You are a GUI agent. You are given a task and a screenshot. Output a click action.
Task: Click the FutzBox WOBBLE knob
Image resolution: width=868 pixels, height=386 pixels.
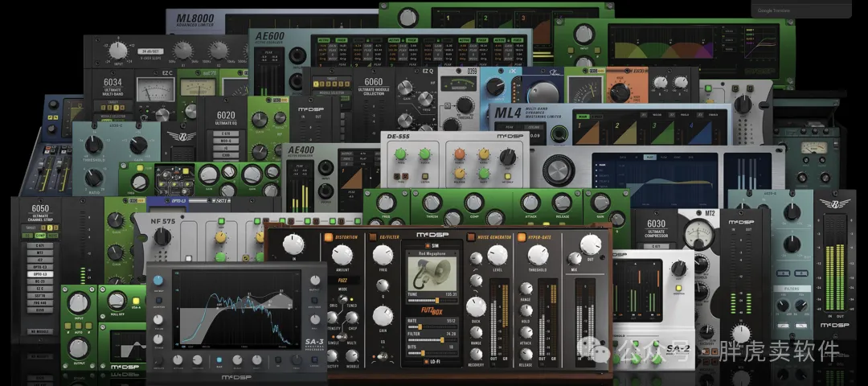pos(351,355)
